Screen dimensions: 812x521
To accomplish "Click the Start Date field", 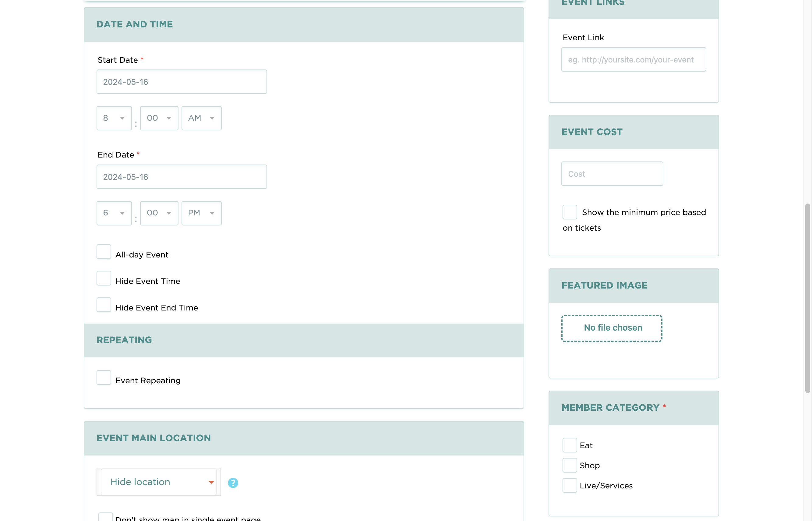I will [182, 82].
